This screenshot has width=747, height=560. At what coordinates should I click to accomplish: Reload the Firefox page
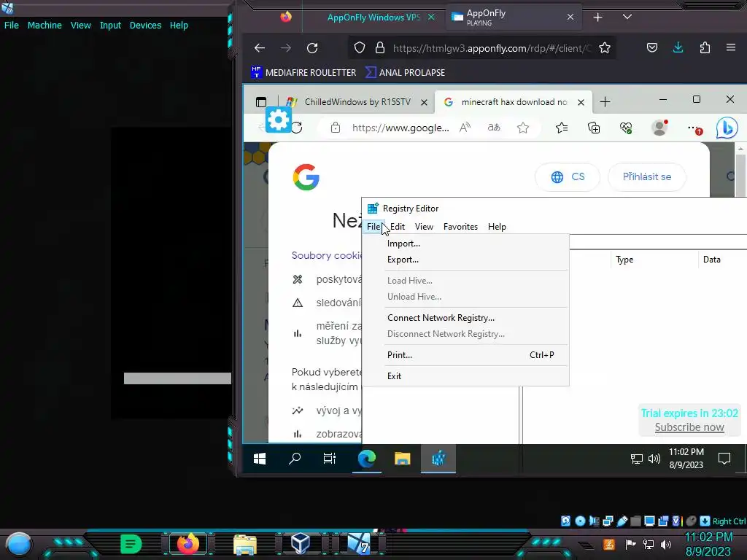(x=312, y=47)
